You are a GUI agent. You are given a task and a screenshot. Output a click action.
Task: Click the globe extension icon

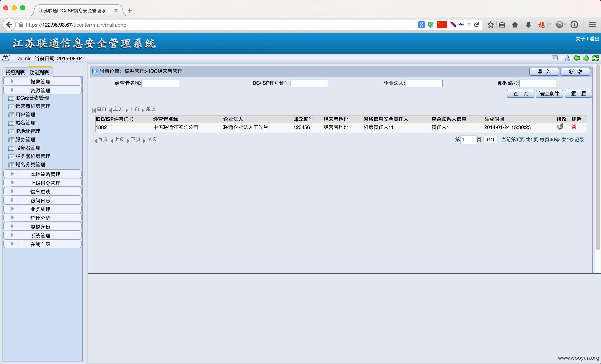coord(559,25)
